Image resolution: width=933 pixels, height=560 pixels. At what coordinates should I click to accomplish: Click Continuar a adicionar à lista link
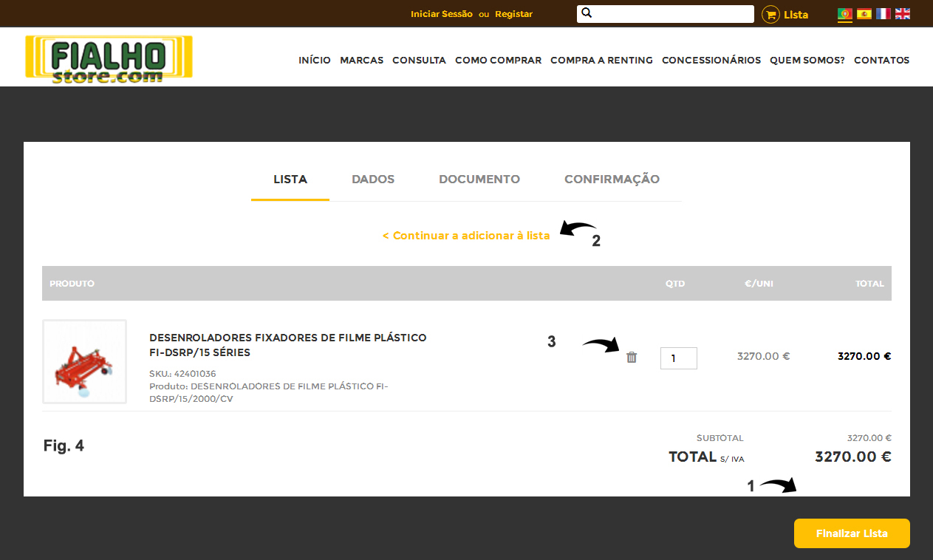click(466, 236)
